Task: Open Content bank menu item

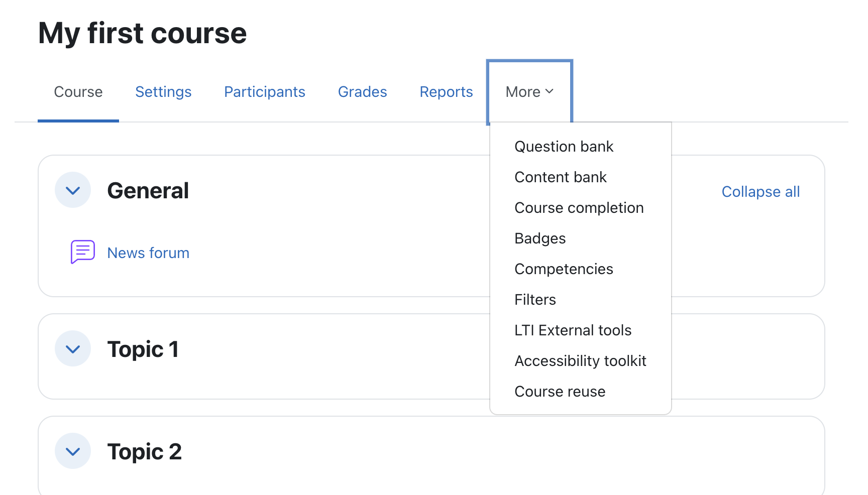Action: (561, 177)
